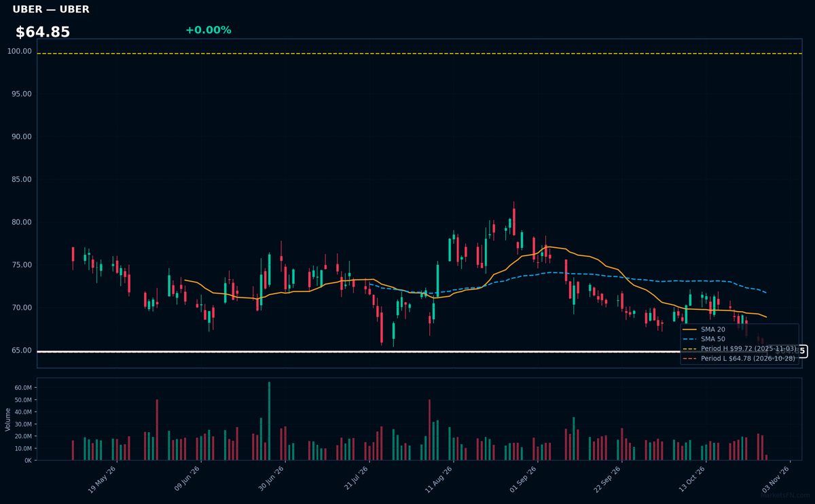
Task: Select the 65.00 price axis label
Action: point(22,350)
